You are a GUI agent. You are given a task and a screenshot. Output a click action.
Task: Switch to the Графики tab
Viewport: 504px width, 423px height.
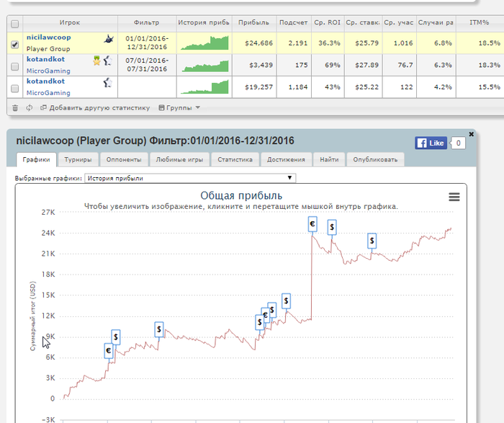coord(36,159)
